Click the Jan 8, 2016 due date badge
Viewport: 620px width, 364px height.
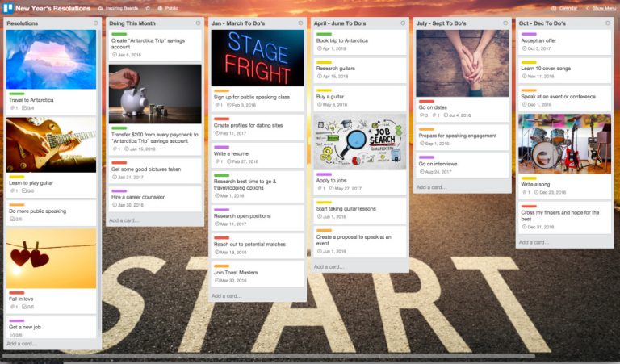click(x=127, y=55)
